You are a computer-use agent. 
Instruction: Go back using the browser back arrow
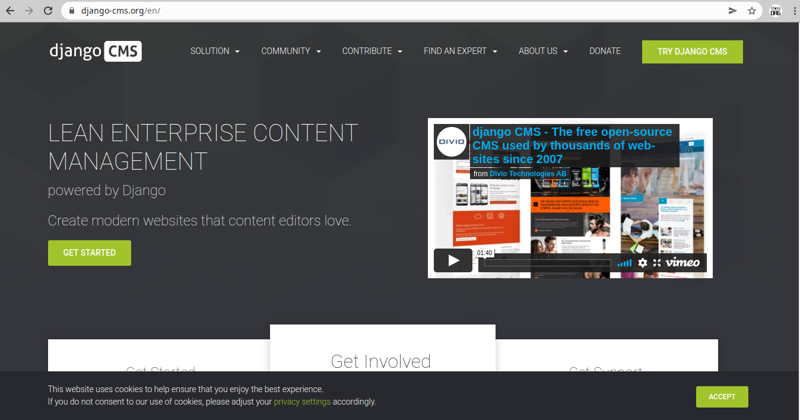[x=10, y=11]
